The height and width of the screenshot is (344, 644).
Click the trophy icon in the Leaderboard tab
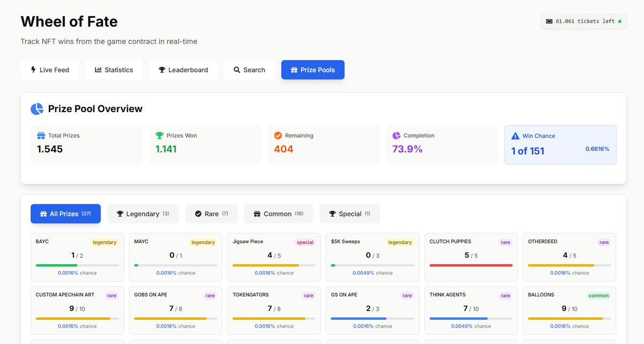162,70
